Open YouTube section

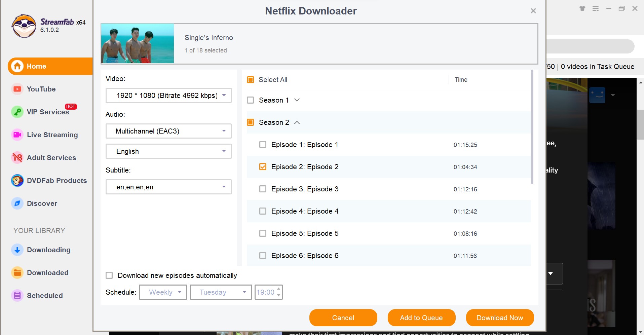pyautogui.click(x=41, y=89)
